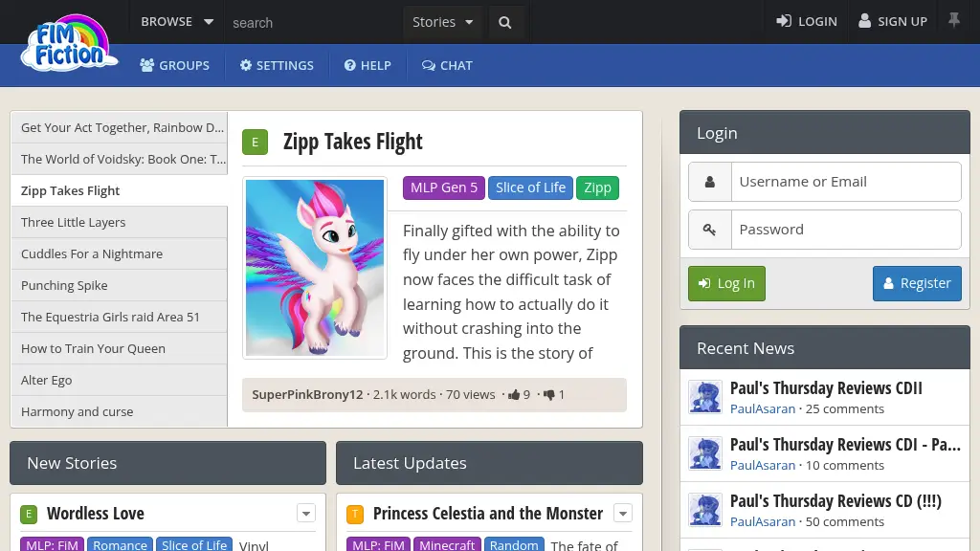
Task: Expand the Wordless Love story options arrow
Action: coord(305,514)
